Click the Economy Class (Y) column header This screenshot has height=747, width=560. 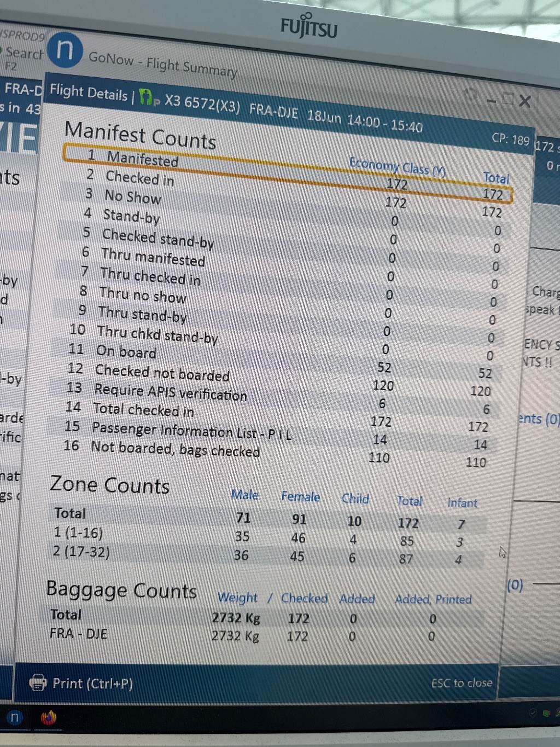[x=397, y=166]
